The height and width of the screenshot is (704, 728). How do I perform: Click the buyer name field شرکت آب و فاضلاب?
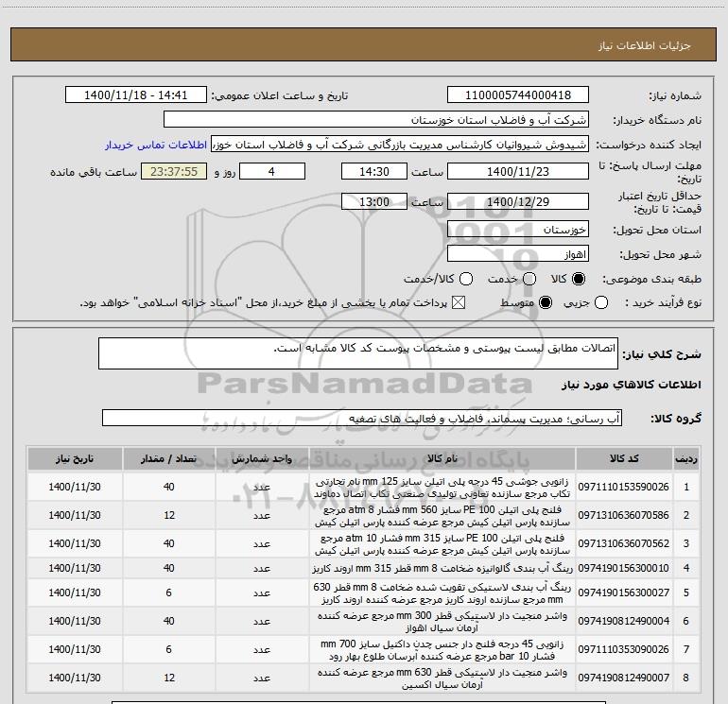(376, 119)
